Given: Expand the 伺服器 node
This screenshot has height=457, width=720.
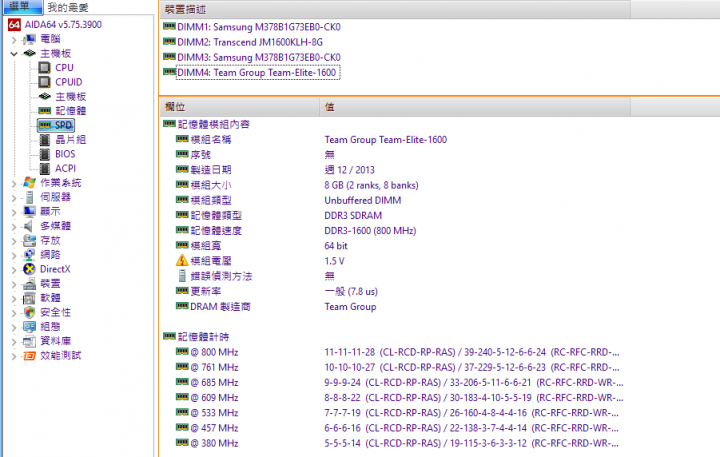Looking at the screenshot, I should pyautogui.click(x=14, y=198).
